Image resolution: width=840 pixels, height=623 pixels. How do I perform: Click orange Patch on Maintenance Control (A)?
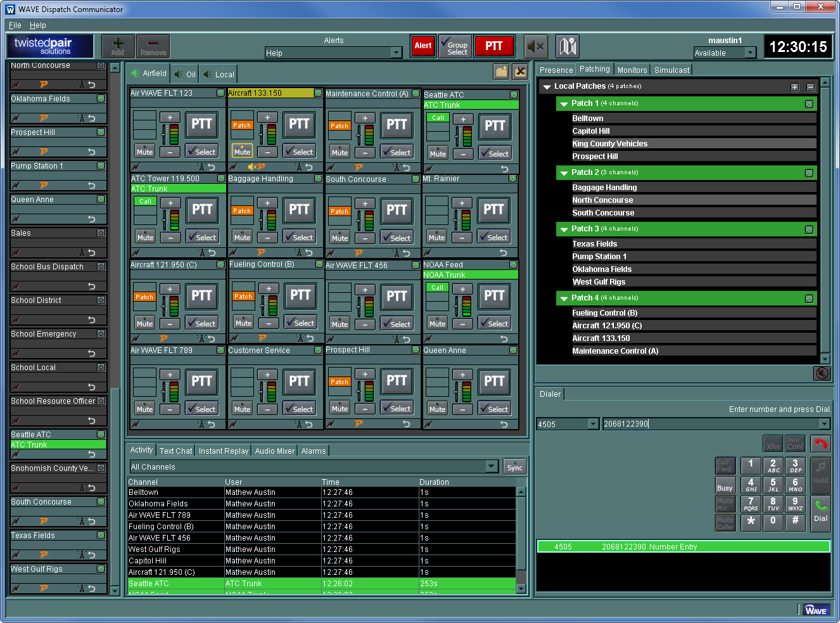point(340,126)
